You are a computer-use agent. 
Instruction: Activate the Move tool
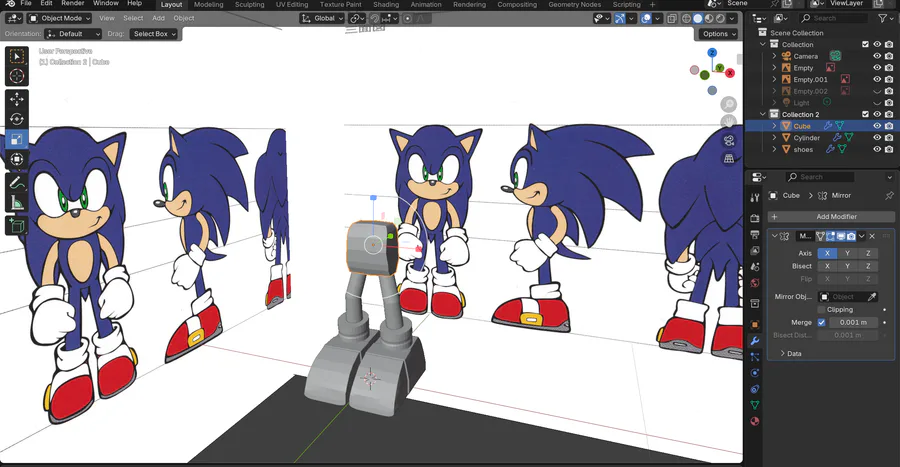tap(17, 99)
